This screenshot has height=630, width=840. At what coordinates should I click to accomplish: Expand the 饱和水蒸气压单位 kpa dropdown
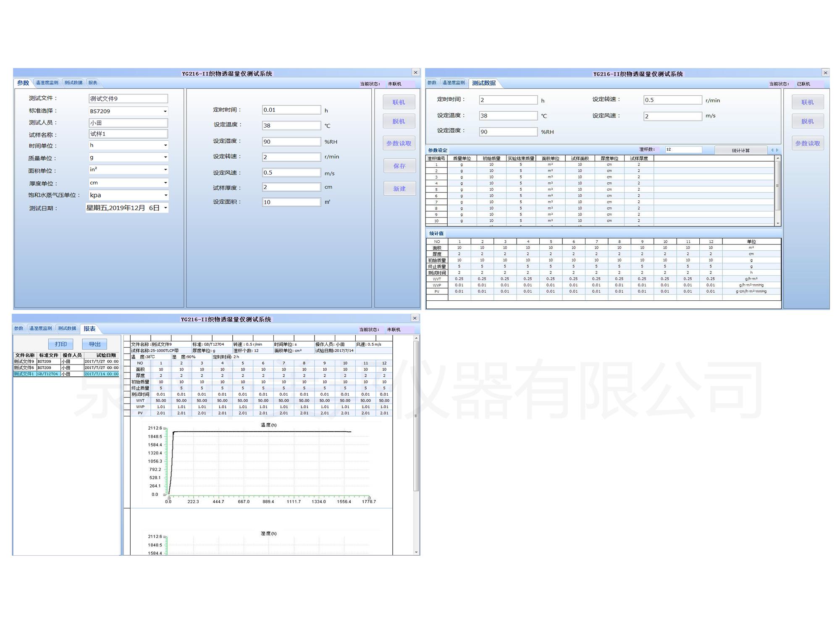[165, 195]
